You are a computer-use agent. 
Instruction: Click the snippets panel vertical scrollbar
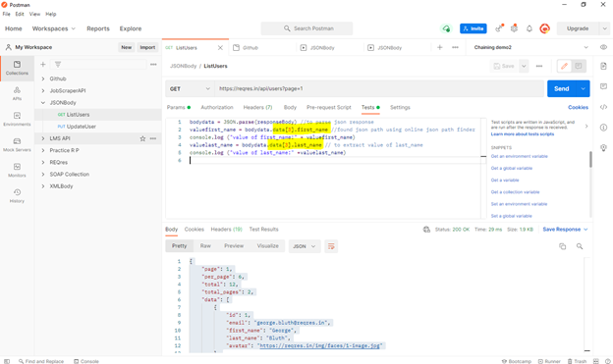[590, 159]
